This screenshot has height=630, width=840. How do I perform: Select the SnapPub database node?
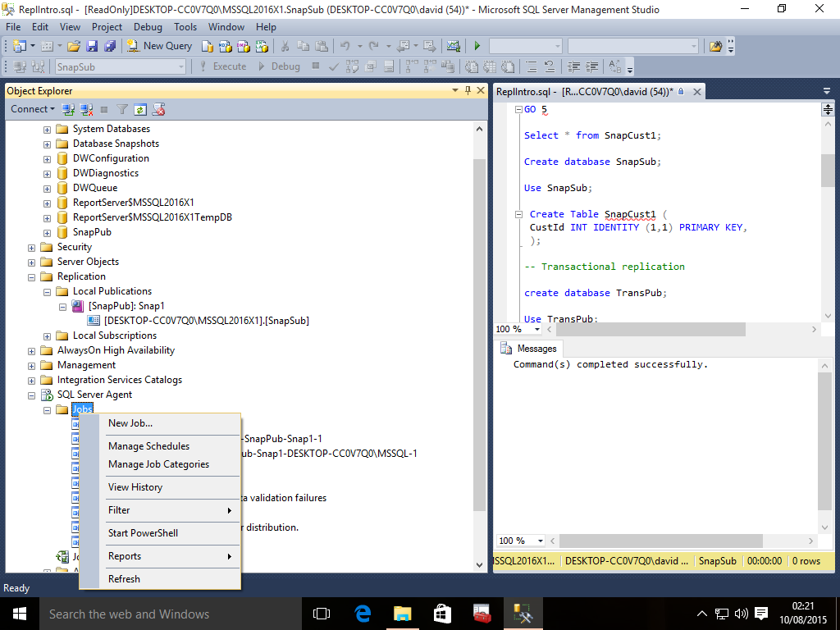coord(92,232)
